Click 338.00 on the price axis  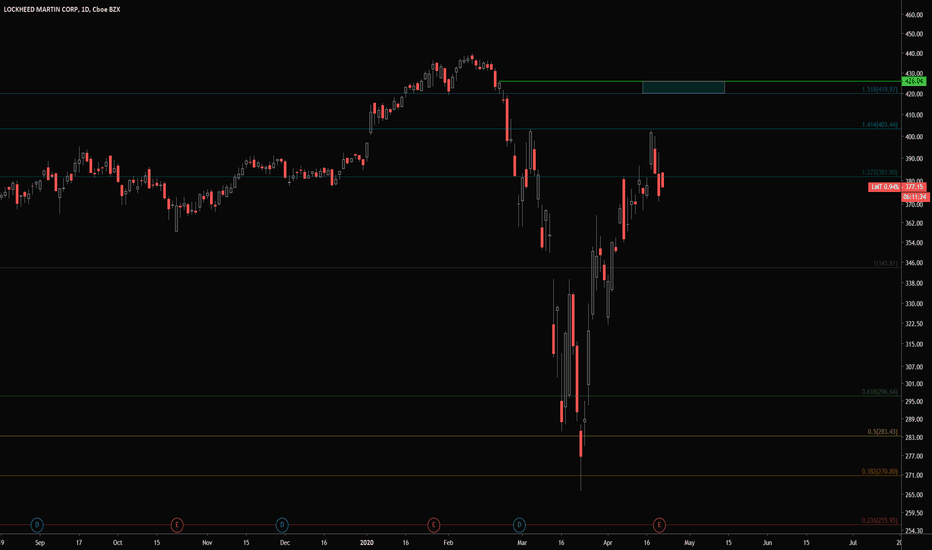[914, 284]
